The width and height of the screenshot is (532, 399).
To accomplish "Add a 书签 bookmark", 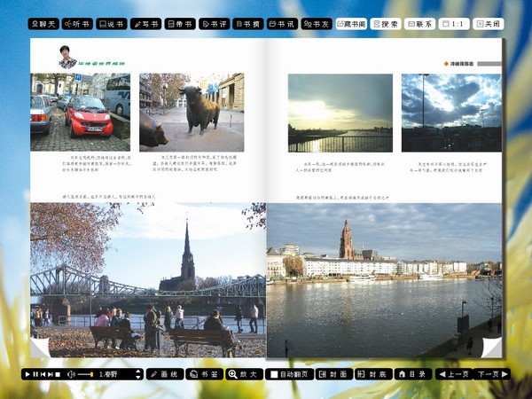I will (204, 374).
